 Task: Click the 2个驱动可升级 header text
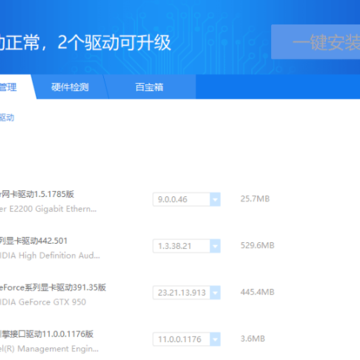click(x=114, y=43)
